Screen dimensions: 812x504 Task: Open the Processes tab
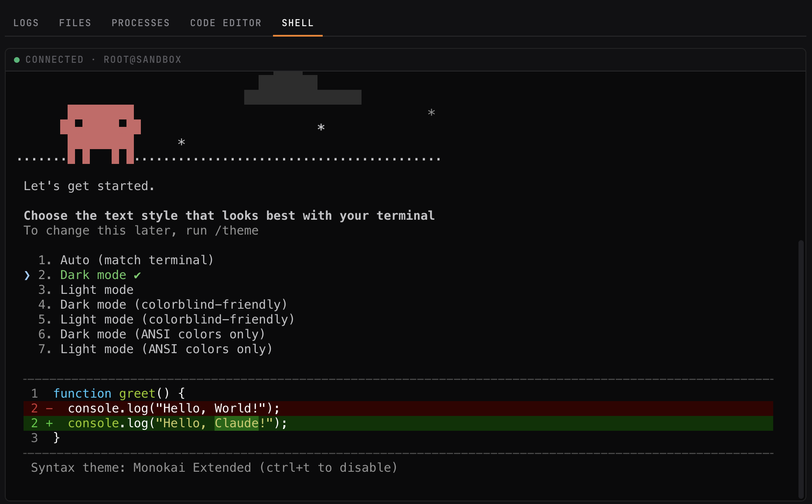(x=140, y=23)
